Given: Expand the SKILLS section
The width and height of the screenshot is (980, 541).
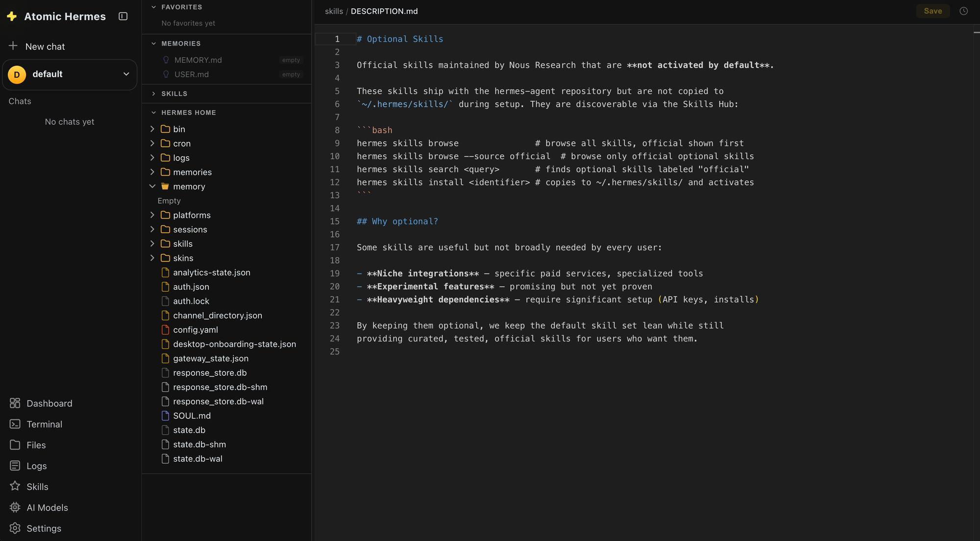Looking at the screenshot, I should point(174,94).
